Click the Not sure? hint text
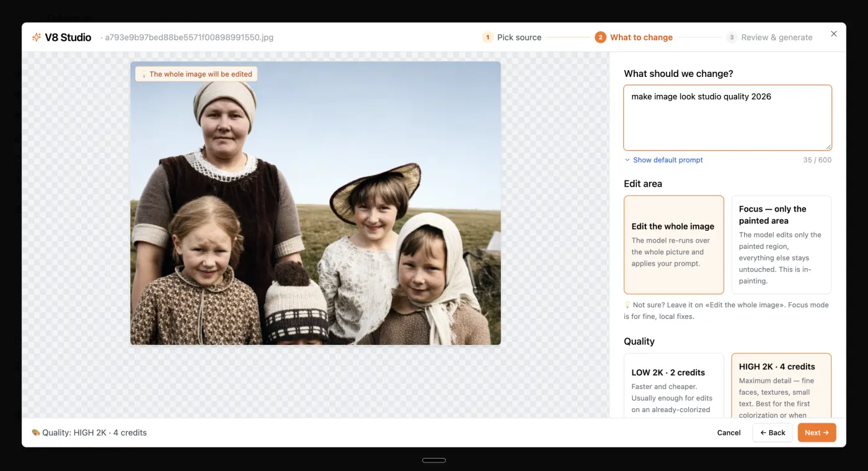The height and width of the screenshot is (471, 868). 726,310
